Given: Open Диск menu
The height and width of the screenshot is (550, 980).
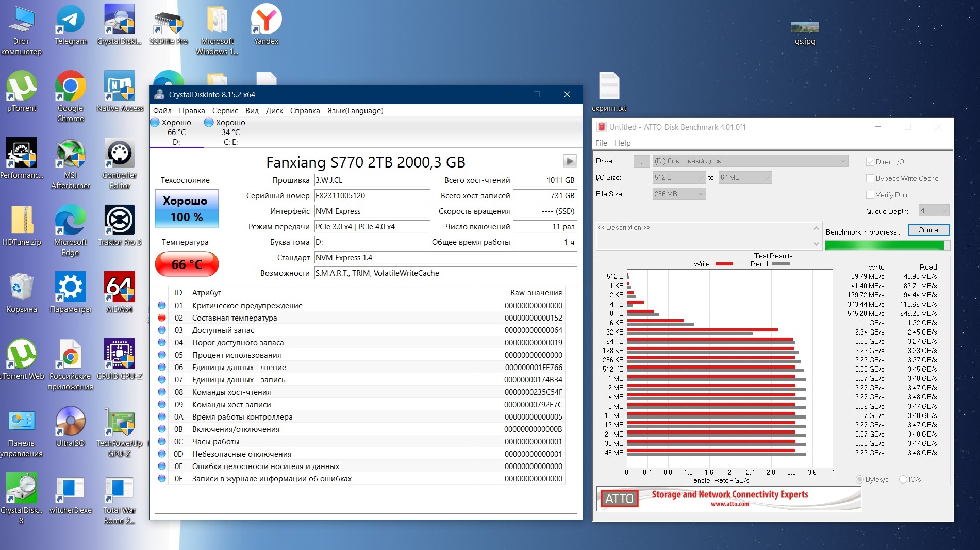Looking at the screenshot, I should (x=274, y=111).
